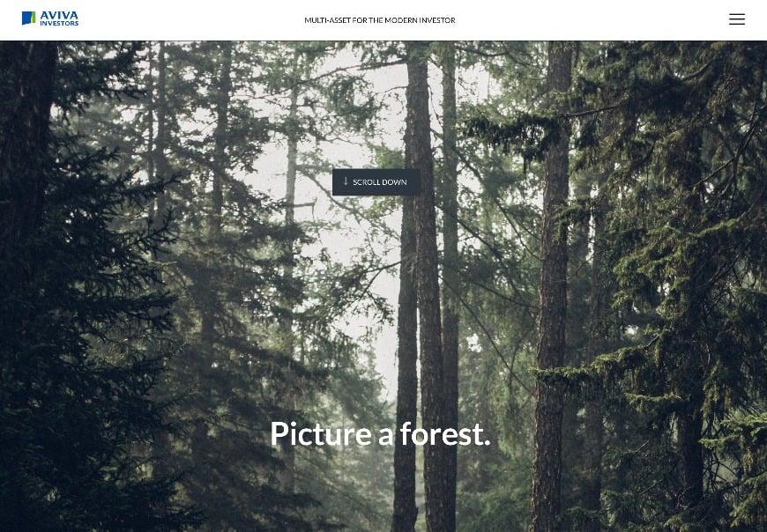The height and width of the screenshot is (532, 767).
Task: Click the top line of the hamburger icon
Action: coord(737,14)
